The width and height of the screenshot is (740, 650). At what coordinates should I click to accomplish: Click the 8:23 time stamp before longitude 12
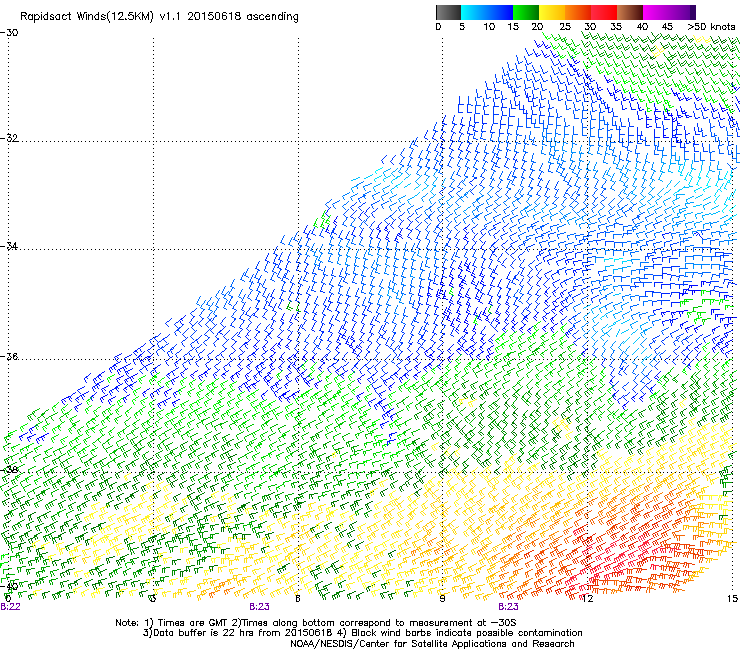pyautogui.click(x=508, y=607)
